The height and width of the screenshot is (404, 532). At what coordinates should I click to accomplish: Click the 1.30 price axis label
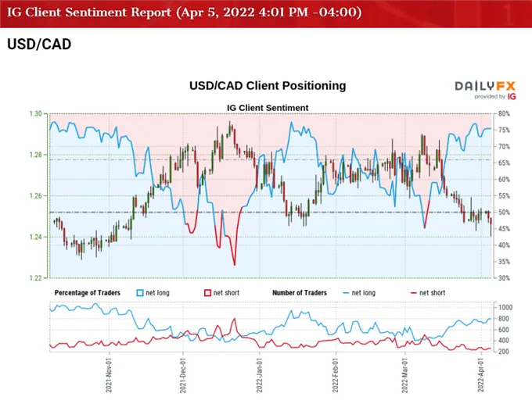tap(36, 114)
